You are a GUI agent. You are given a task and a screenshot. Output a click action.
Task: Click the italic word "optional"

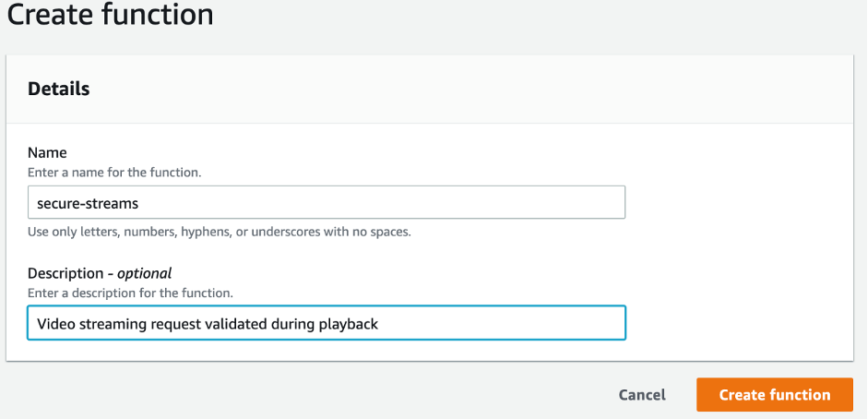coord(144,273)
